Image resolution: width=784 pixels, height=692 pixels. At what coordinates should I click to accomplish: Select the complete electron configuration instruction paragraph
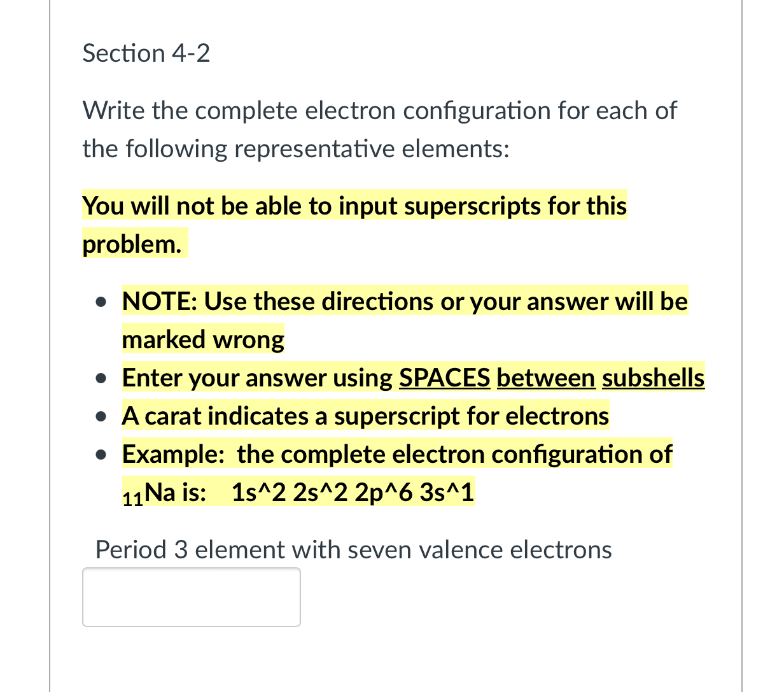click(379, 129)
